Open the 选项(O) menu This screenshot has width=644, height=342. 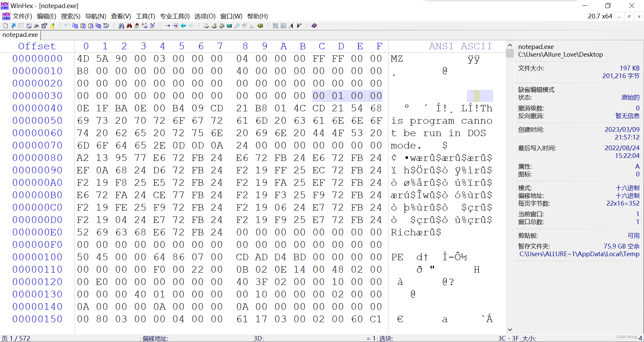tap(205, 16)
